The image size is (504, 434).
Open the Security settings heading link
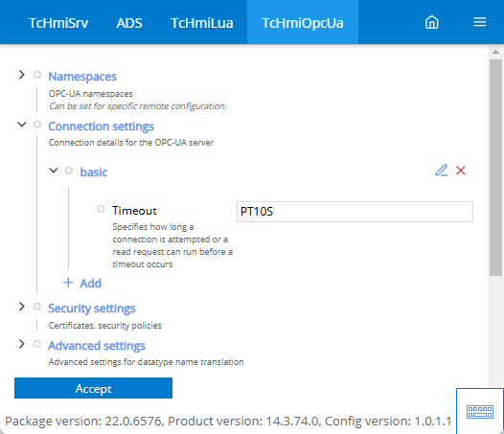click(x=92, y=308)
